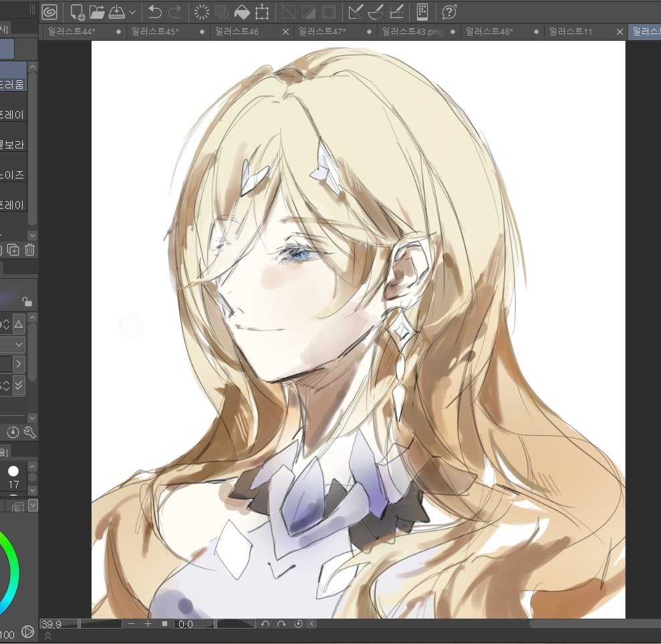Redo the undone action

[x=175, y=12]
